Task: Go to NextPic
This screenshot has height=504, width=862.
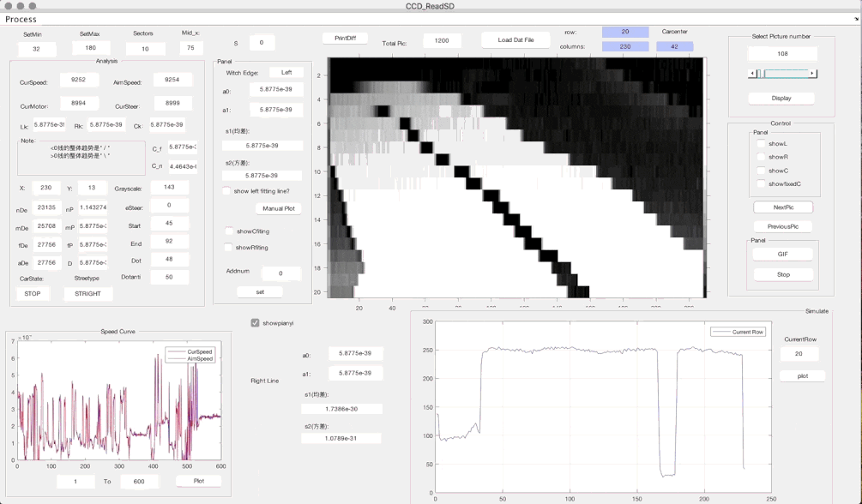Action: tap(783, 207)
